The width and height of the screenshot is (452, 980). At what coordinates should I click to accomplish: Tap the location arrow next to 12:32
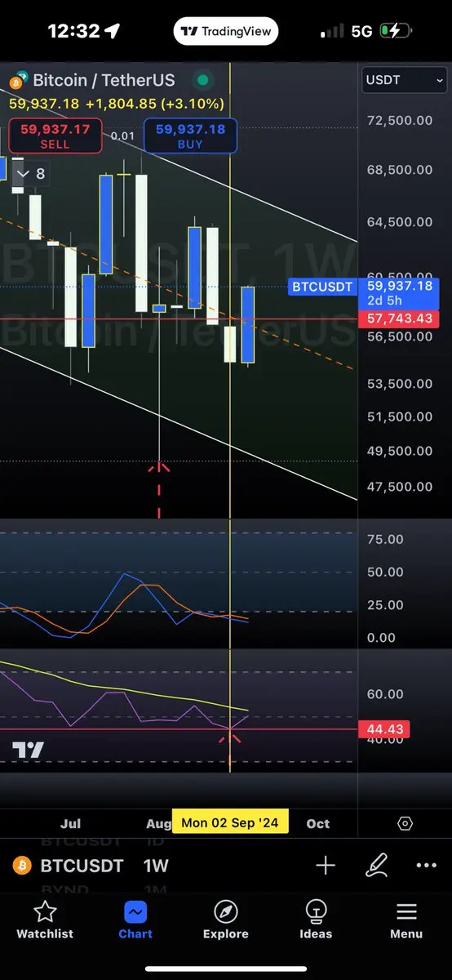click(x=112, y=31)
